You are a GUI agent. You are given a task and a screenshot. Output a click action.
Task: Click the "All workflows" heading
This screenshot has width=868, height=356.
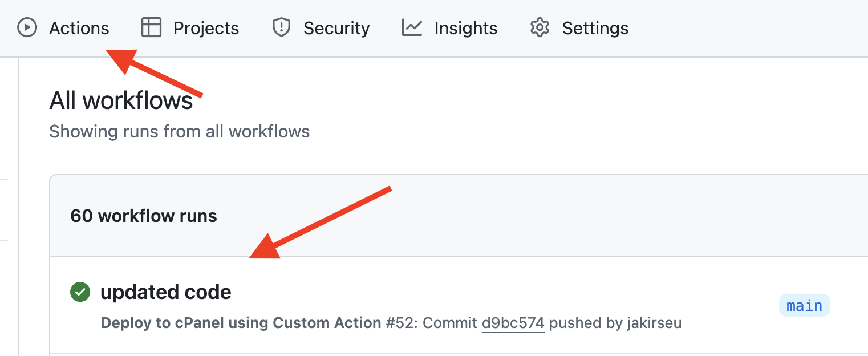click(x=121, y=101)
